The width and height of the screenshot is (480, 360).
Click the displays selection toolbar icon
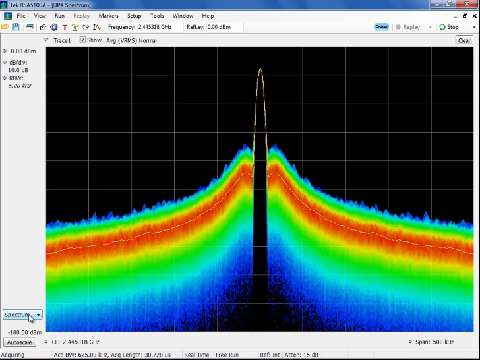tap(43, 27)
